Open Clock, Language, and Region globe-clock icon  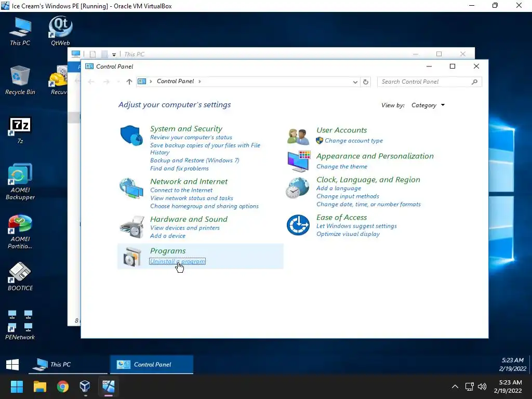pyautogui.click(x=297, y=188)
